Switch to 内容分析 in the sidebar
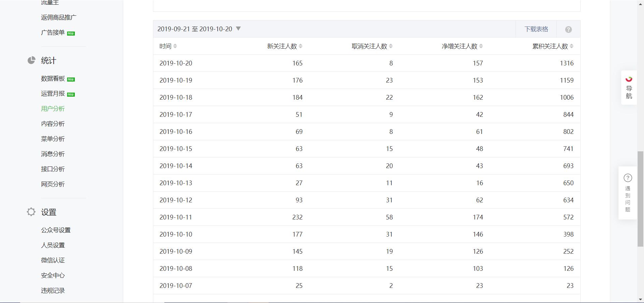 (53, 124)
